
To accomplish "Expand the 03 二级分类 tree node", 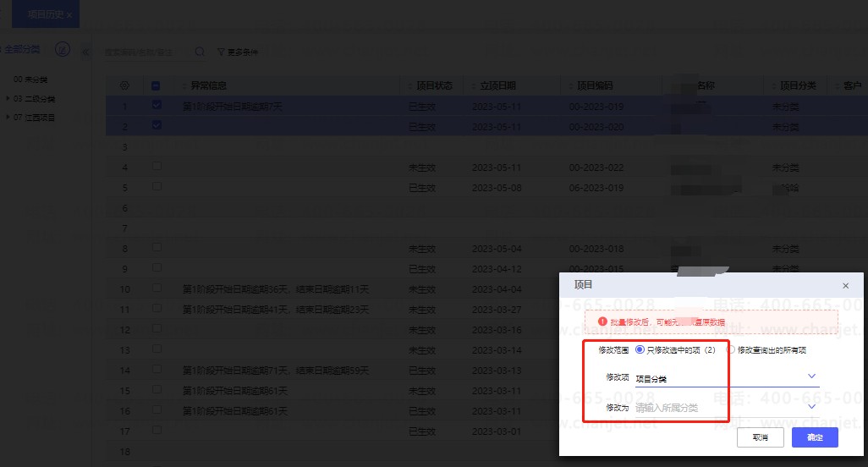I will click(x=8, y=98).
